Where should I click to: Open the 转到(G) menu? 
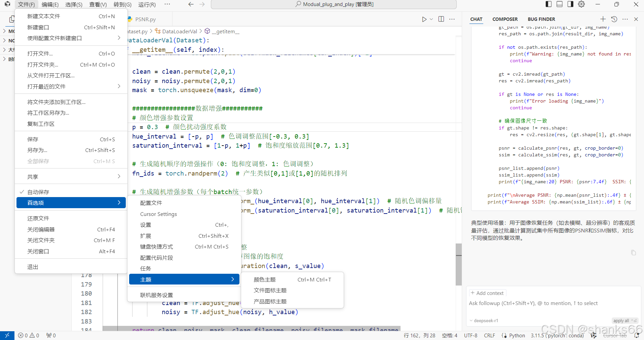pos(122,4)
